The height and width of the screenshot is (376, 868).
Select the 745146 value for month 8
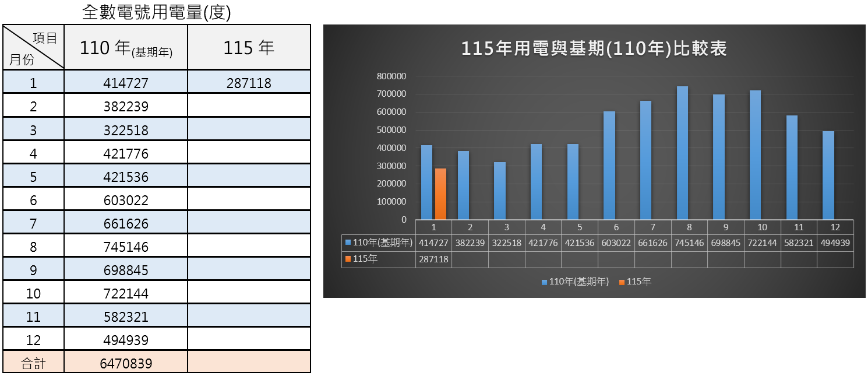[125, 245]
